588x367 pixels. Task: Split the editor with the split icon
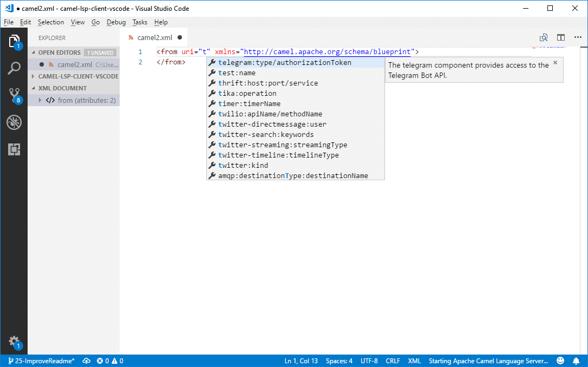560,37
